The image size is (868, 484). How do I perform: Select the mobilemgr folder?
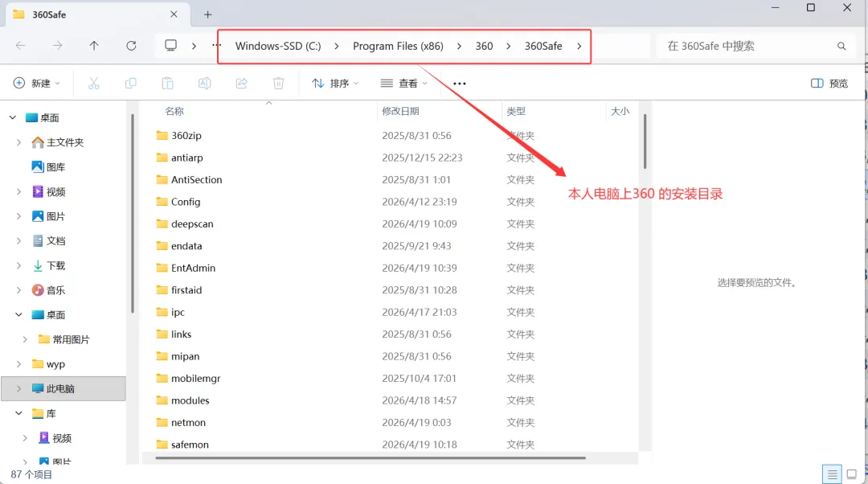pyautogui.click(x=188, y=379)
